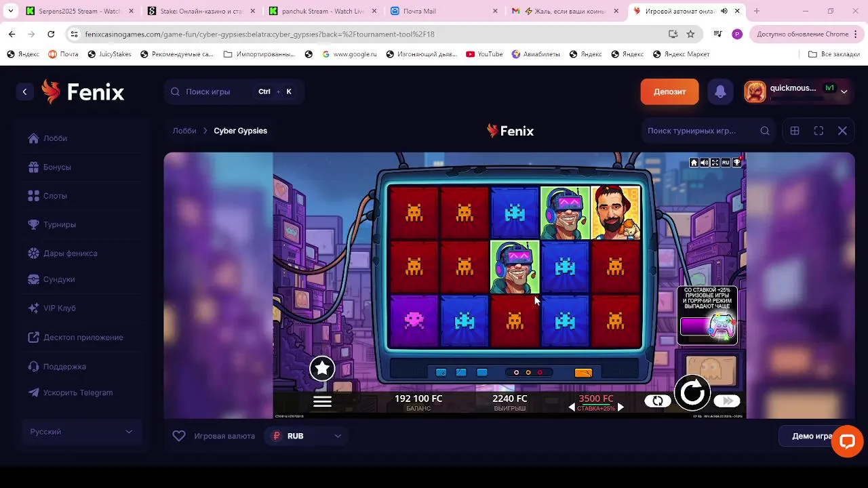
Task: Close the game with the X icon
Action: (x=842, y=131)
